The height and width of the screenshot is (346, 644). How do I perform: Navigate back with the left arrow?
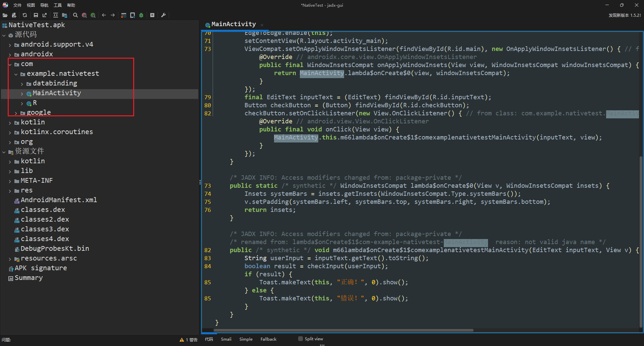pos(104,15)
